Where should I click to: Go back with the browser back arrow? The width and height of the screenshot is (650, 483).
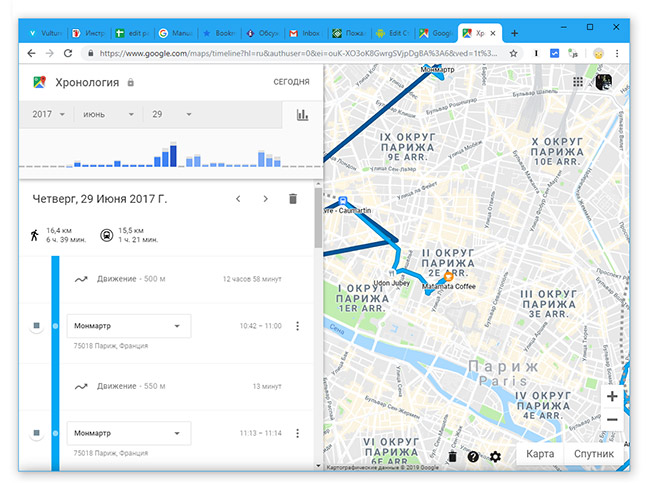(x=31, y=53)
